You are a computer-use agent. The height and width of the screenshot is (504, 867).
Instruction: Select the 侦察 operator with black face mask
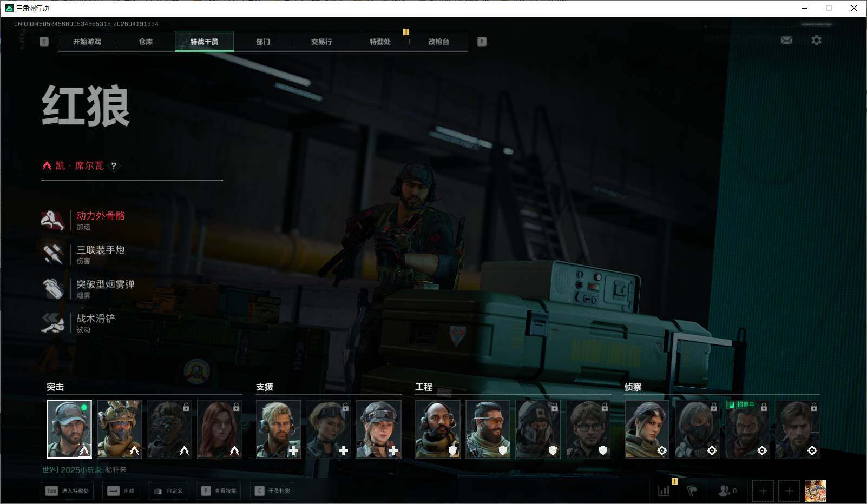697,429
